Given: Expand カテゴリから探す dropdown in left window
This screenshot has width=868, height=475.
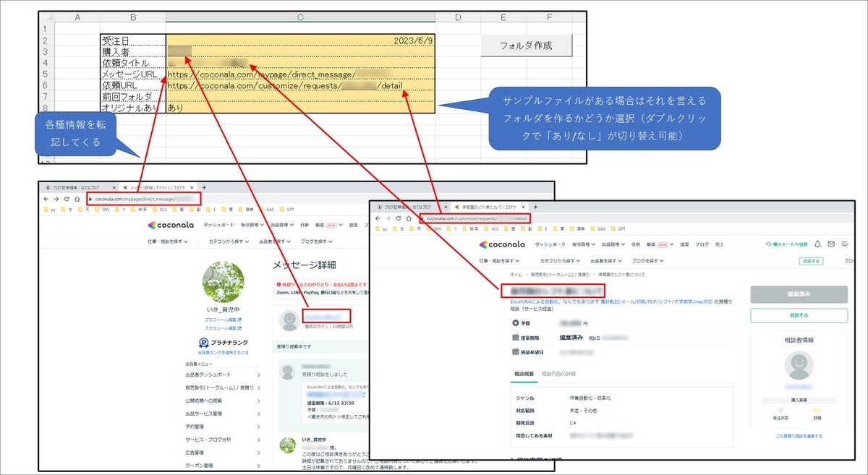Looking at the screenshot, I should click(229, 241).
